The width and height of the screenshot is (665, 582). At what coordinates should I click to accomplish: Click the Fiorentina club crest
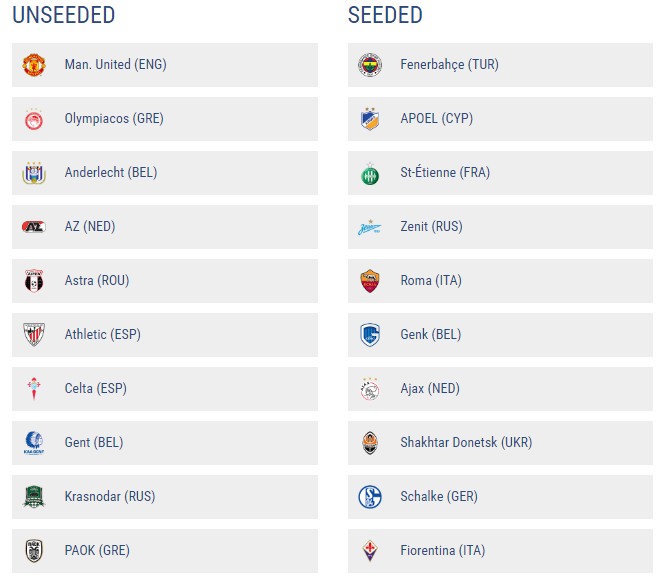(x=370, y=551)
